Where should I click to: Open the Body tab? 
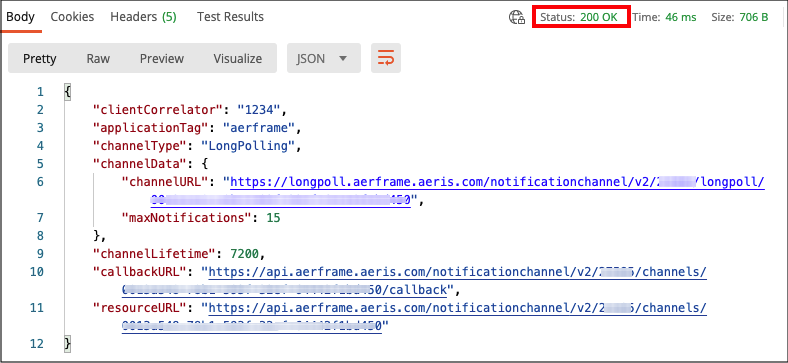pos(20,17)
